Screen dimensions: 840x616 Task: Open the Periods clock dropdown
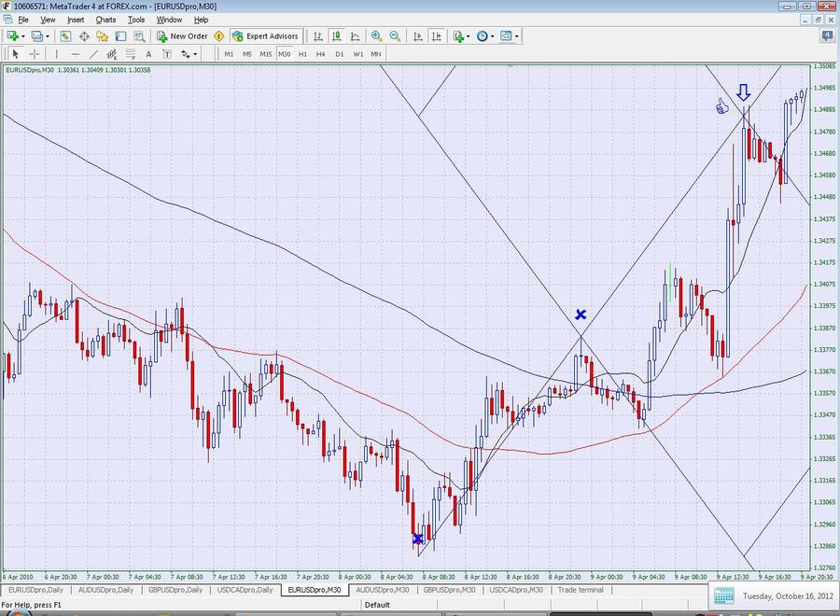(x=485, y=36)
